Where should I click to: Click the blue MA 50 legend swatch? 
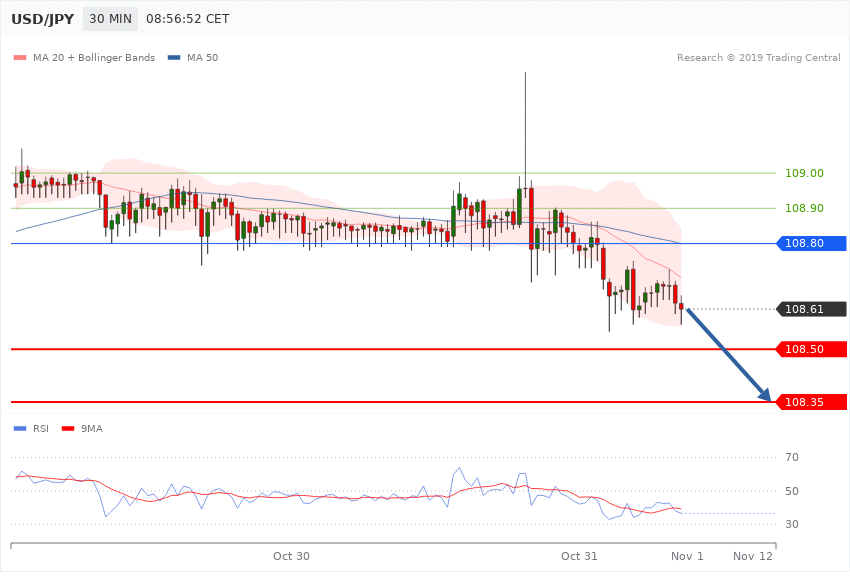coord(174,57)
